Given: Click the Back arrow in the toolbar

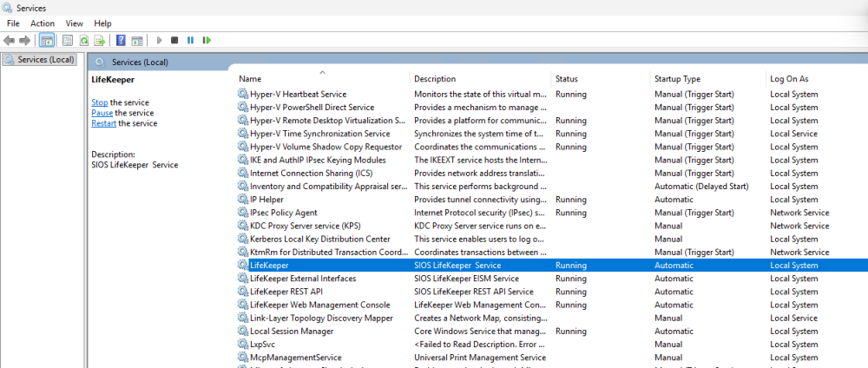Looking at the screenshot, I should point(9,41).
